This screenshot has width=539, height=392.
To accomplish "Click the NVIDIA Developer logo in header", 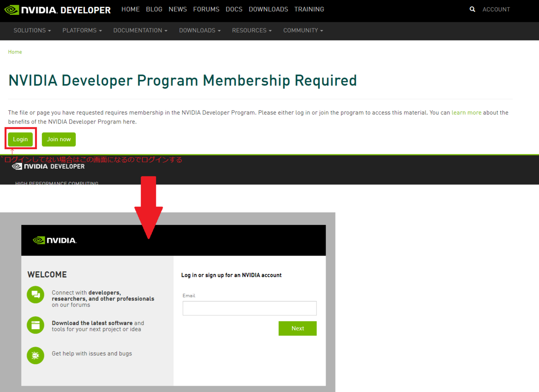I will click(57, 9).
